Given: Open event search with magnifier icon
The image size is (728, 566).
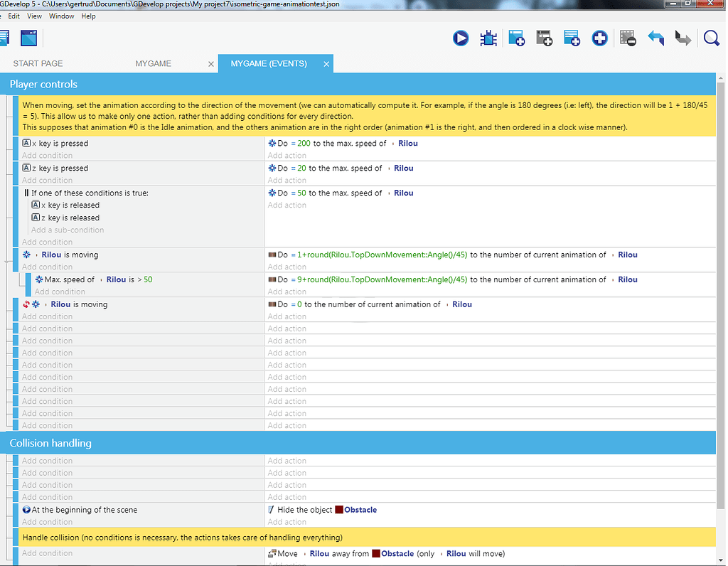Looking at the screenshot, I should point(711,38).
